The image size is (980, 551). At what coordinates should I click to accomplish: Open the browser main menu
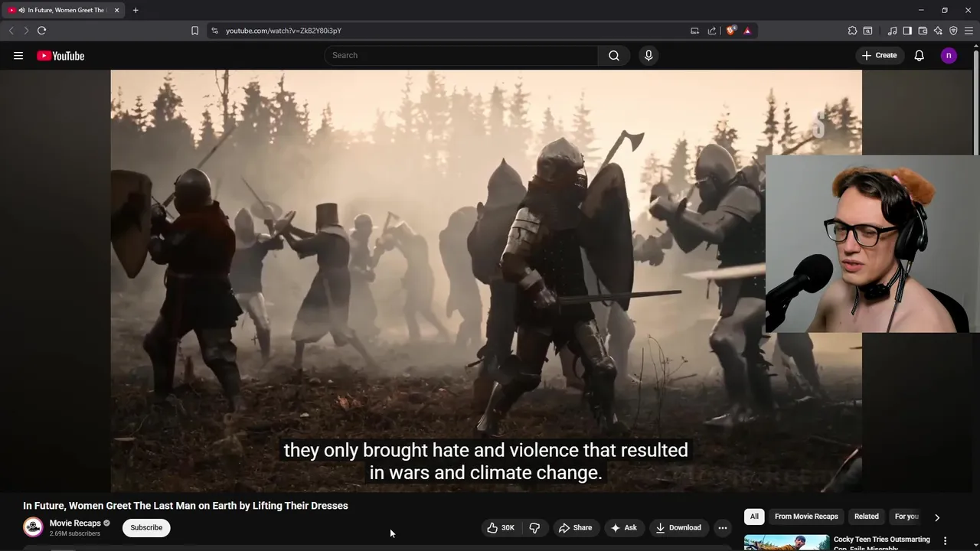[x=969, y=31]
